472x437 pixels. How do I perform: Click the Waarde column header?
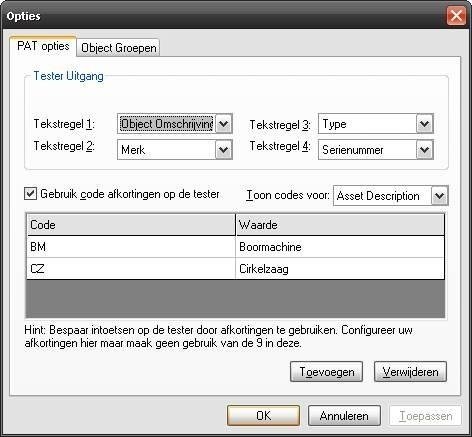[x=340, y=225]
